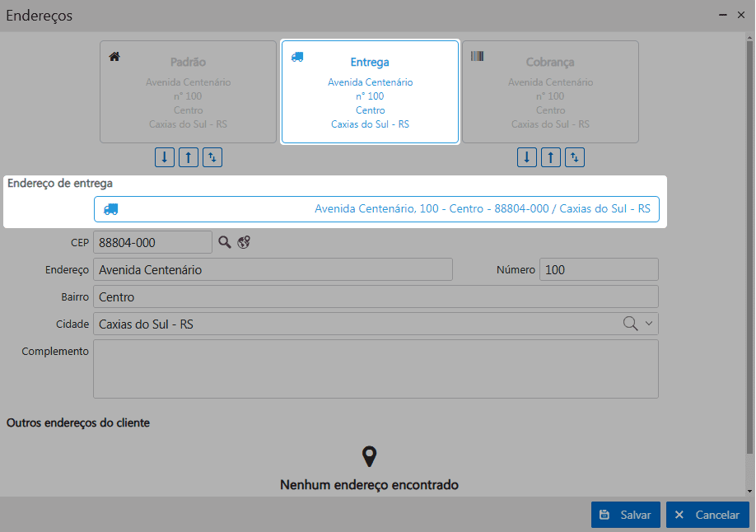Click the swap arrows button below Padrão card

tap(212, 157)
